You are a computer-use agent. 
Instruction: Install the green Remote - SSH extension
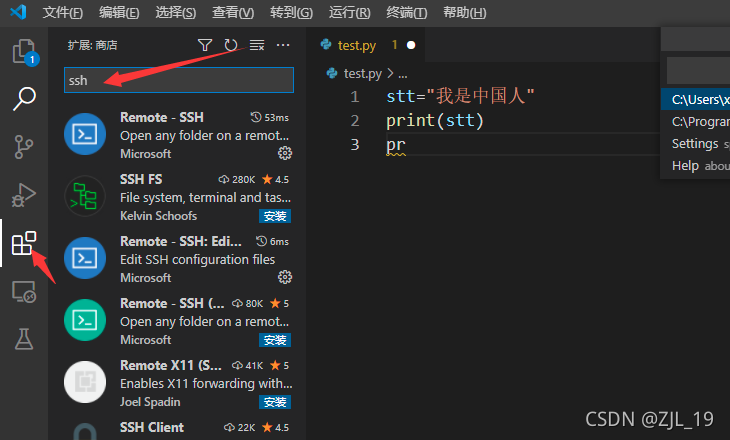[275, 340]
